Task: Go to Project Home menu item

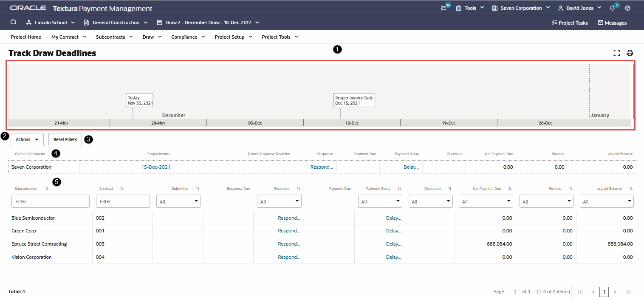Action: pyautogui.click(x=26, y=37)
